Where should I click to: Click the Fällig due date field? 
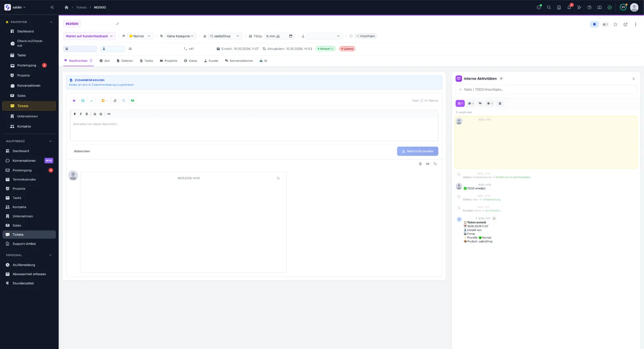[279, 36]
